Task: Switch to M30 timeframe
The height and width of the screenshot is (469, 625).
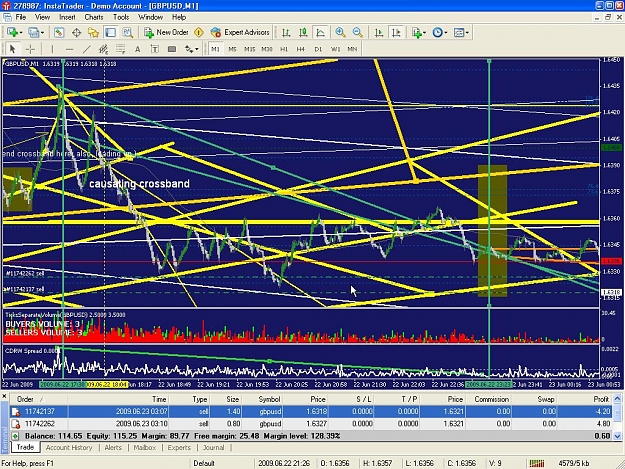Action: click(267, 49)
